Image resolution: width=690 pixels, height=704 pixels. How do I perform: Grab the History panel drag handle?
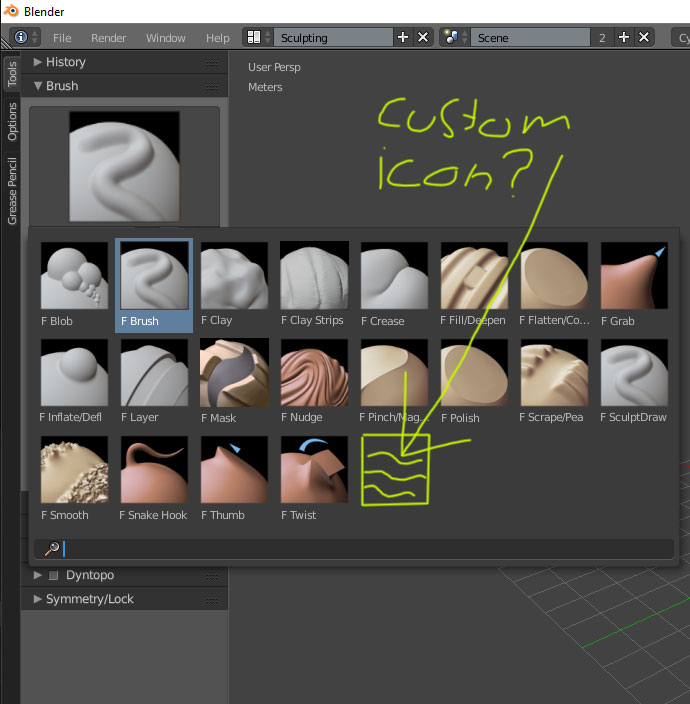(x=212, y=63)
